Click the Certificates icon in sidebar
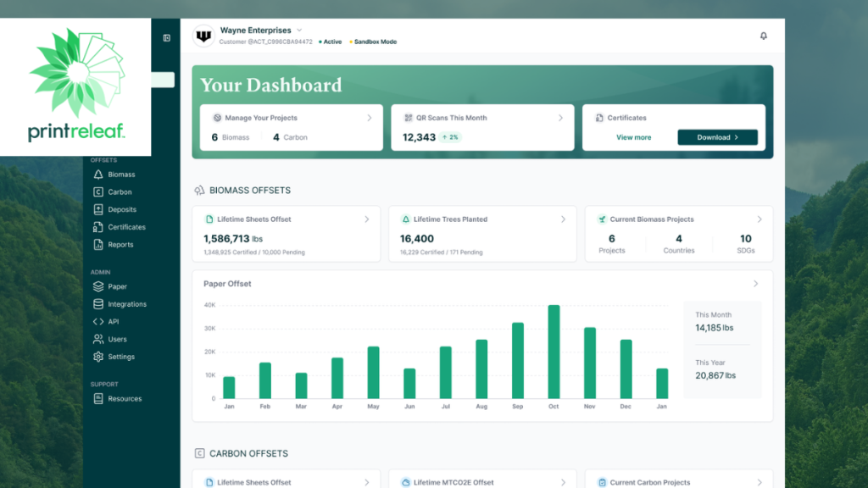The height and width of the screenshot is (488, 868). click(x=98, y=227)
